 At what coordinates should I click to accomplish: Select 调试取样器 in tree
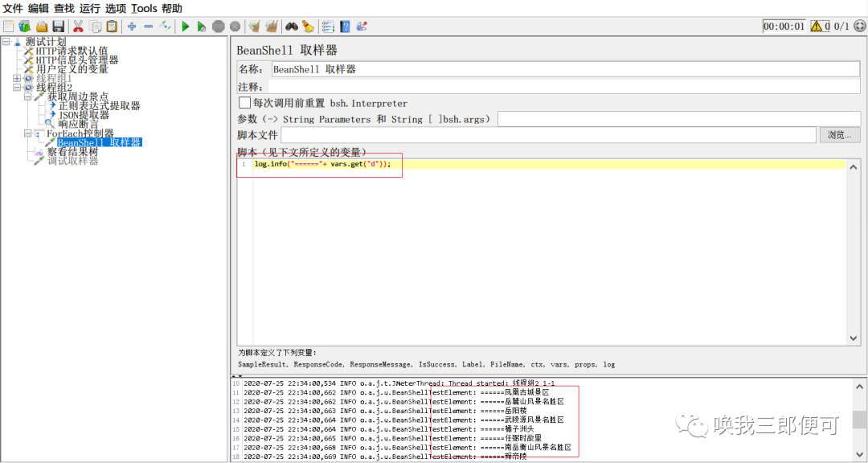click(x=72, y=161)
